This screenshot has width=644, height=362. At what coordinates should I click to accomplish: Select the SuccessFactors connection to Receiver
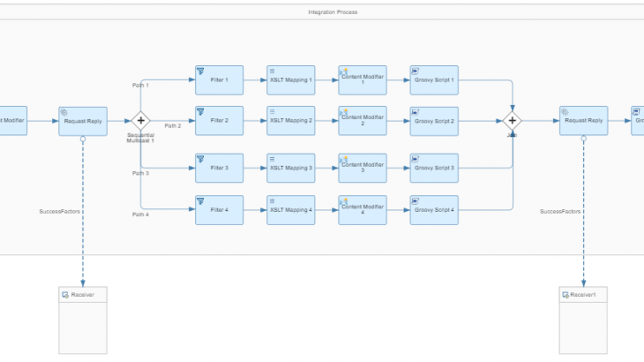83,212
